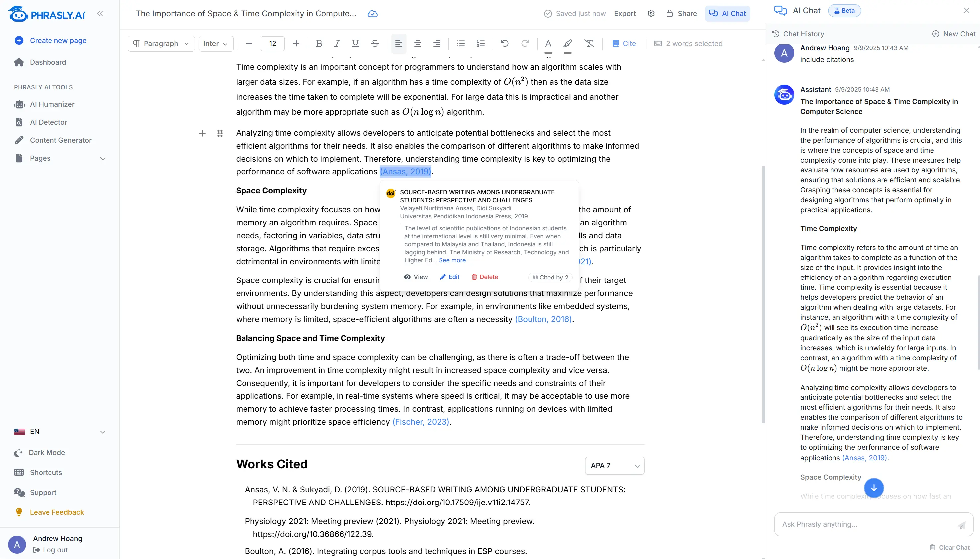Image resolution: width=980 pixels, height=559 pixels.
Task: View the cited source in popup
Action: (416, 277)
